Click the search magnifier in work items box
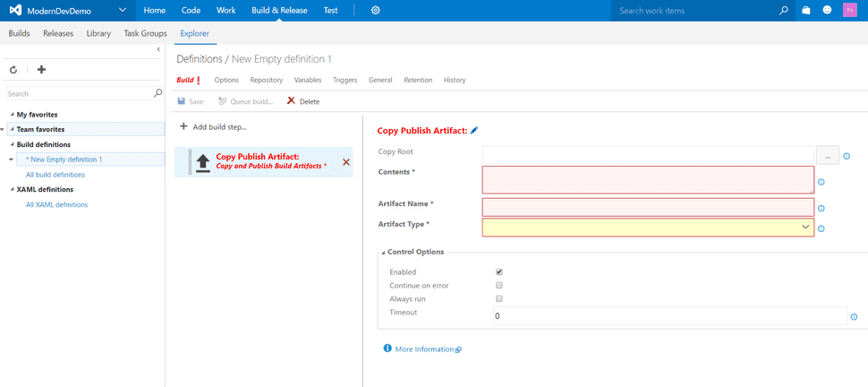The width and height of the screenshot is (868, 387). coord(783,11)
